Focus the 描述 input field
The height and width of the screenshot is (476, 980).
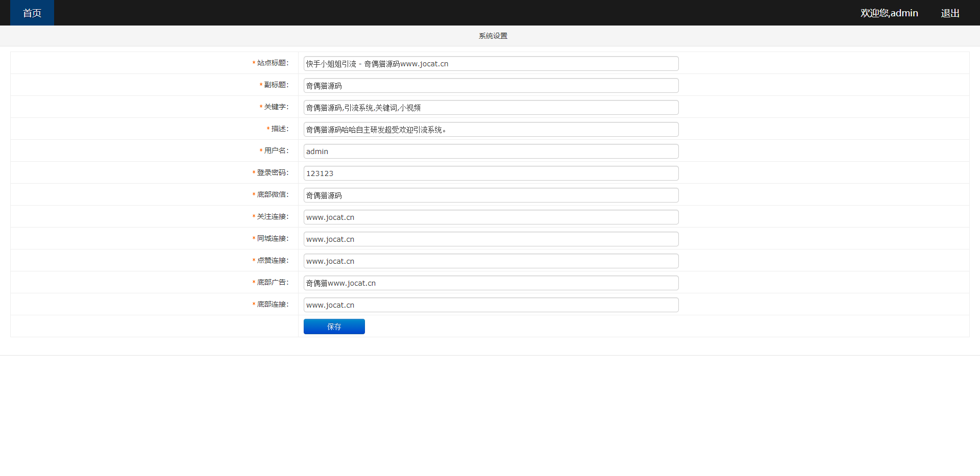tap(491, 130)
